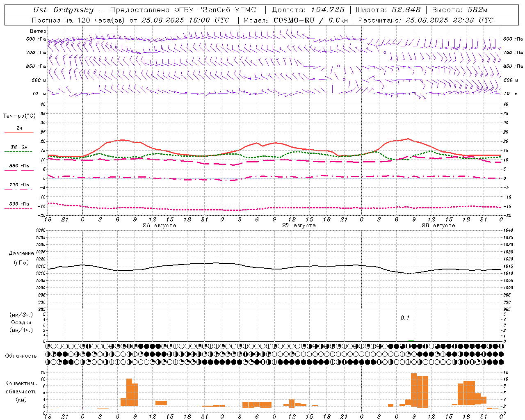Click the Облачность row label
This screenshot has width=525, height=420.
click(21, 356)
